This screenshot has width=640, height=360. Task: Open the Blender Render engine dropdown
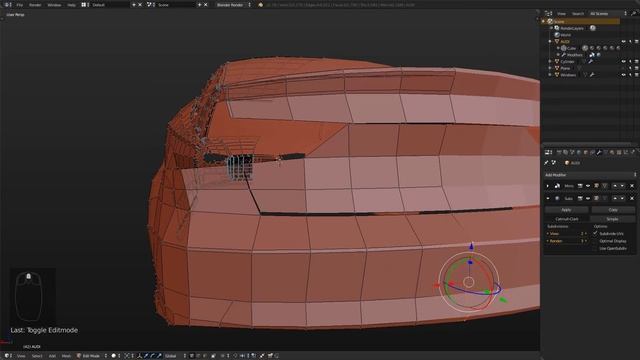[233, 5]
